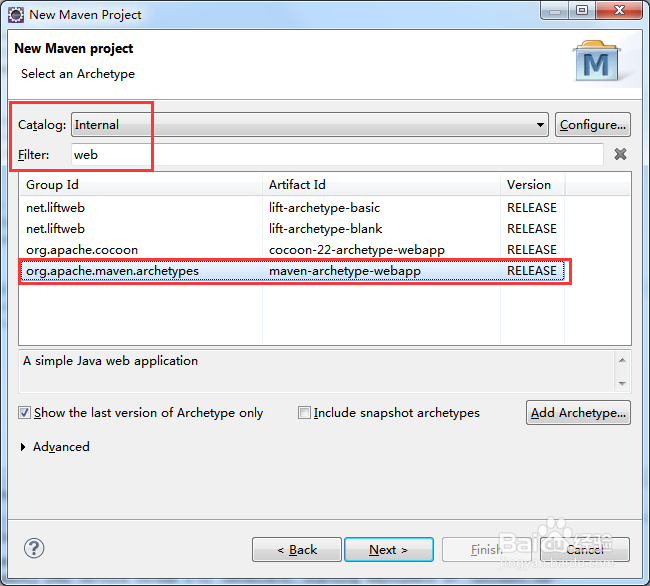650x586 pixels.
Task: Proceed with the Next button
Action: 389,550
